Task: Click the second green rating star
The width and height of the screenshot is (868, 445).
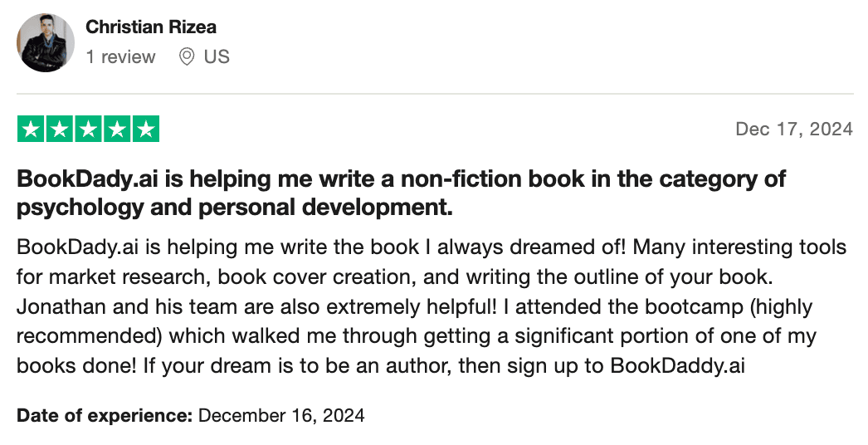Action: pyautogui.click(x=59, y=130)
